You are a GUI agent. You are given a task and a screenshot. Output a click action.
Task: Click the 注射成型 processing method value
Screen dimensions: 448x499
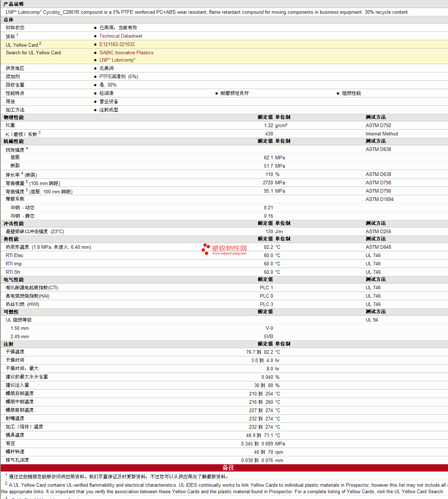click(x=109, y=110)
